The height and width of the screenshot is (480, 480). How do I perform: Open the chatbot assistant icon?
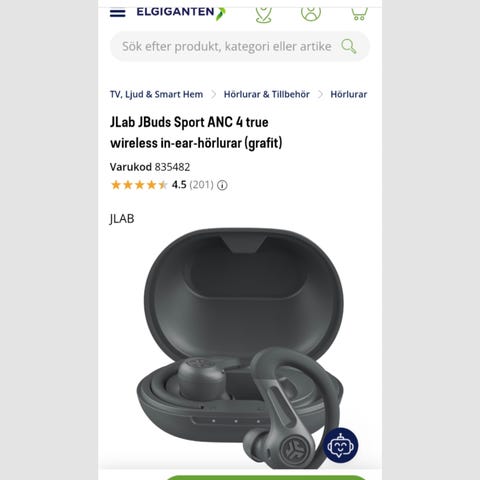pyautogui.click(x=340, y=445)
